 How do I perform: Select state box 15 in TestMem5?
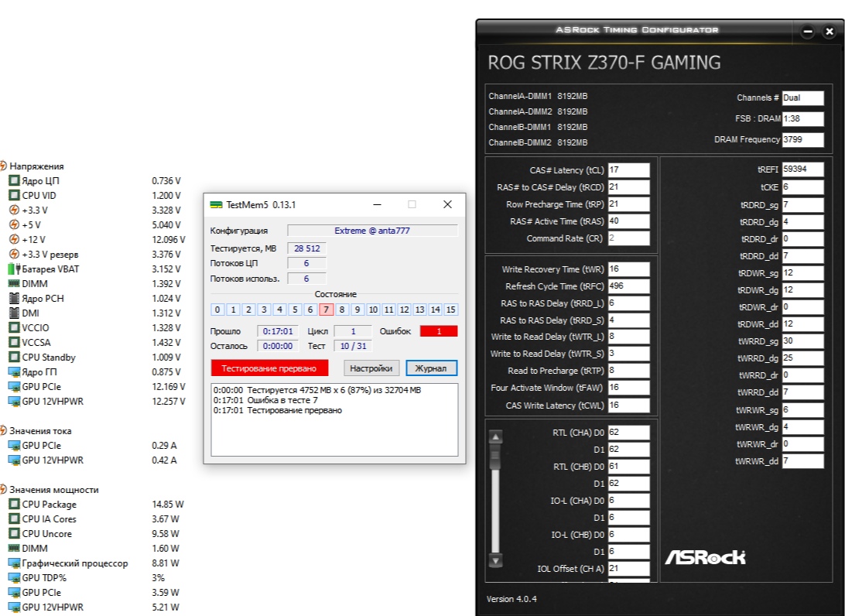click(451, 310)
